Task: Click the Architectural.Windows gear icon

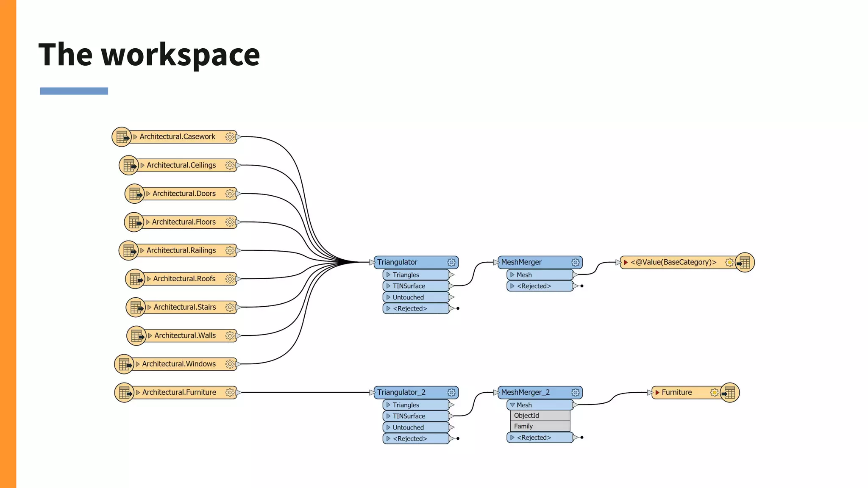Action: pos(230,364)
